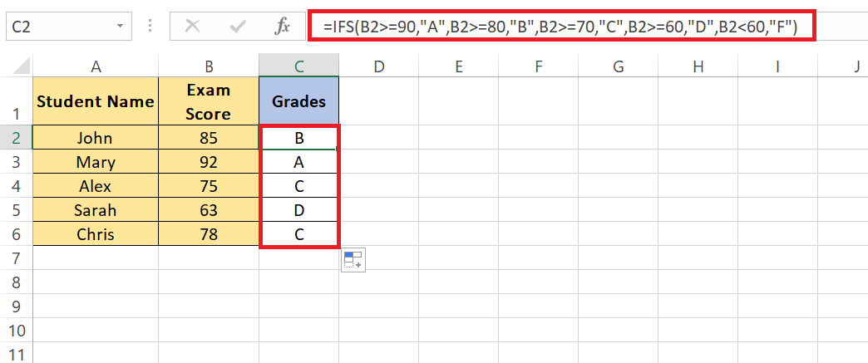The image size is (868, 363).
Task: Select row 5 header
Action: pyautogui.click(x=16, y=209)
